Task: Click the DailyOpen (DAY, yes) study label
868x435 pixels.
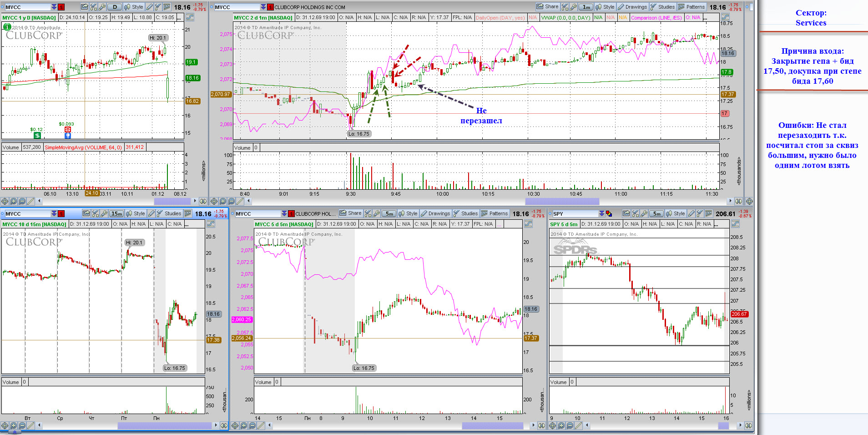Action: tap(500, 18)
